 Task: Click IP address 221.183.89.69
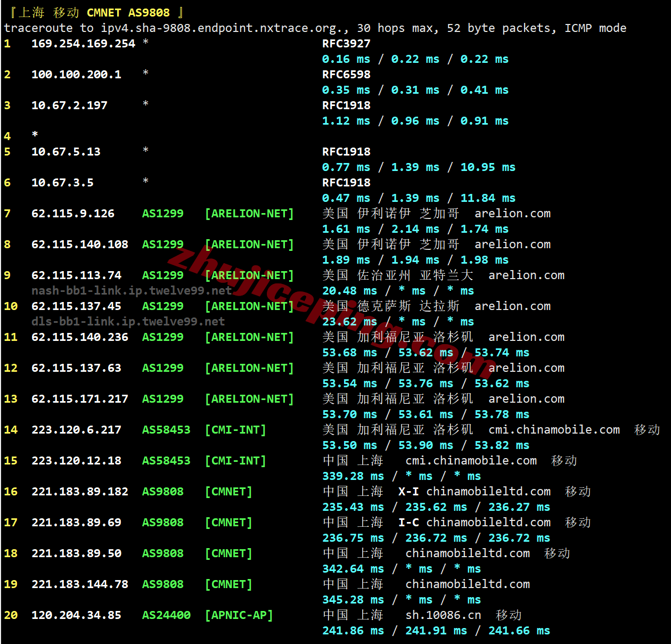(77, 523)
